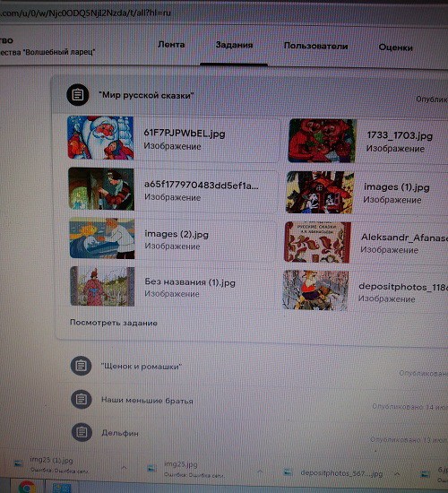Expand options for img25.jpg download
Viewport: 448px width, 493px height.
tap(260, 471)
